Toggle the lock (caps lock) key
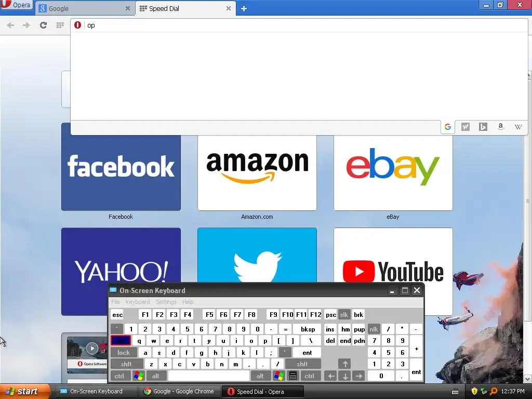Image resolution: width=532 pixels, height=399 pixels. point(124,353)
